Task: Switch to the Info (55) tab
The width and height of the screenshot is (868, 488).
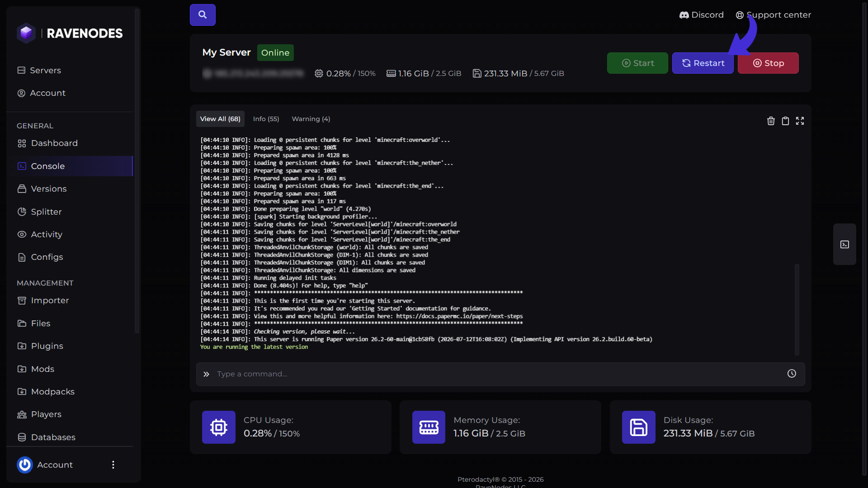Action: [266, 119]
